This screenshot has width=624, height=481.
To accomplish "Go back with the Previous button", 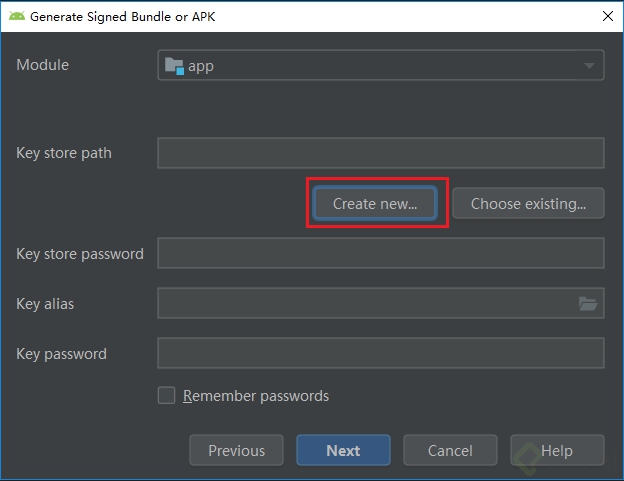I will coord(236,450).
